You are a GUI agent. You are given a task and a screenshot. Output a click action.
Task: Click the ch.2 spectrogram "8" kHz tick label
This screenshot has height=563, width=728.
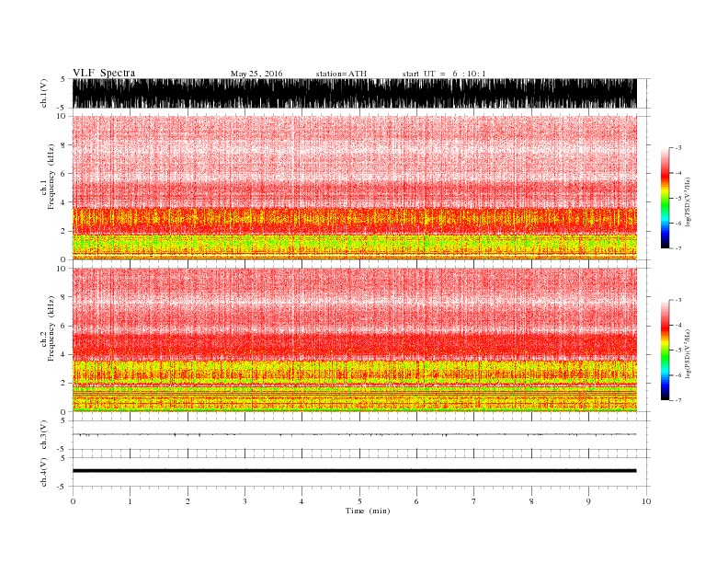pos(63,297)
